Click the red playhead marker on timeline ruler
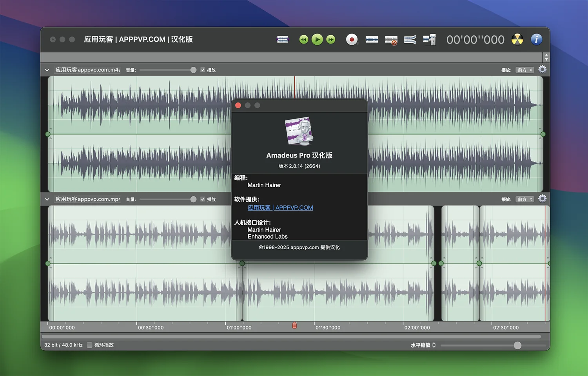588x376 pixels. [294, 325]
